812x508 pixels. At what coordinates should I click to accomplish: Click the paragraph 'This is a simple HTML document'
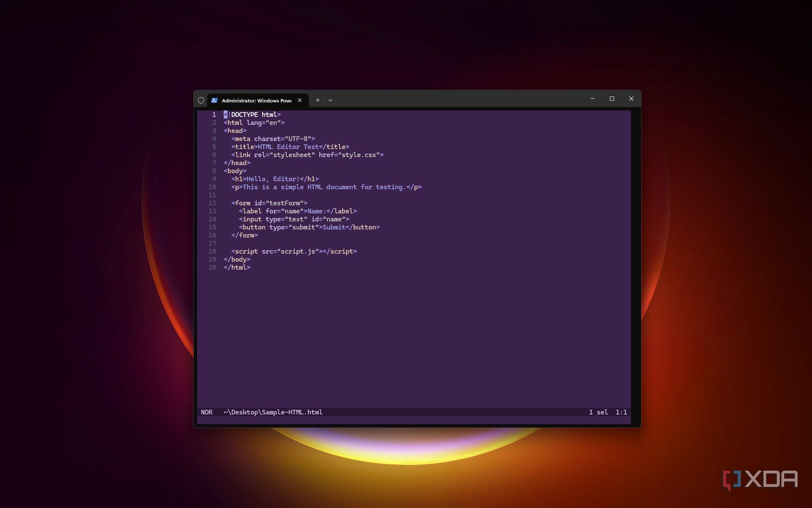[x=326, y=187]
